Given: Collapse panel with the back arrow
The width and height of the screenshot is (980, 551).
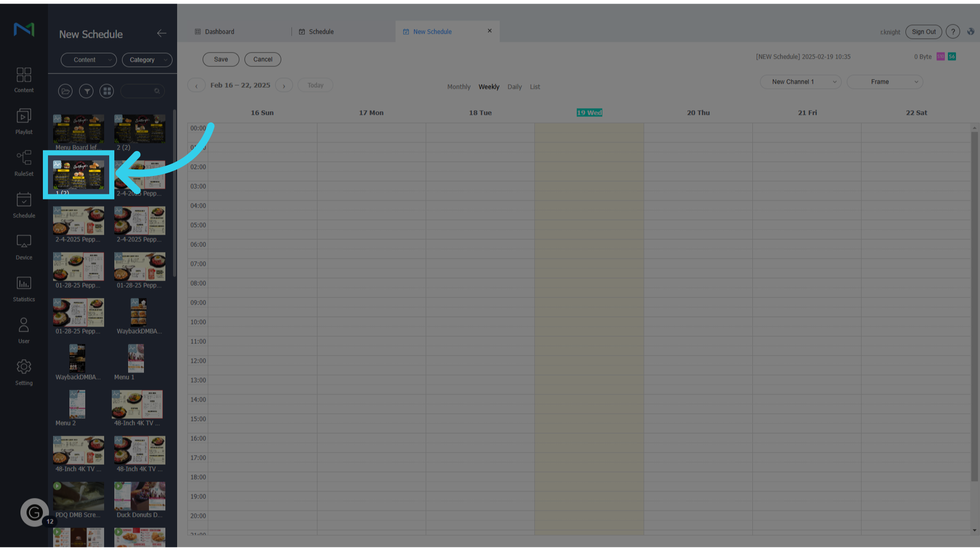Looking at the screenshot, I should coord(161,33).
